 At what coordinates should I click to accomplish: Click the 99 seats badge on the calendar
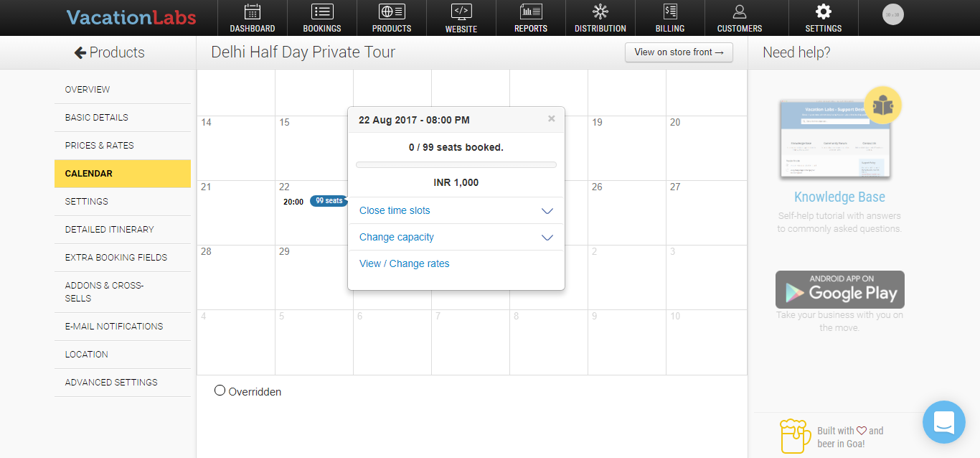(x=329, y=201)
